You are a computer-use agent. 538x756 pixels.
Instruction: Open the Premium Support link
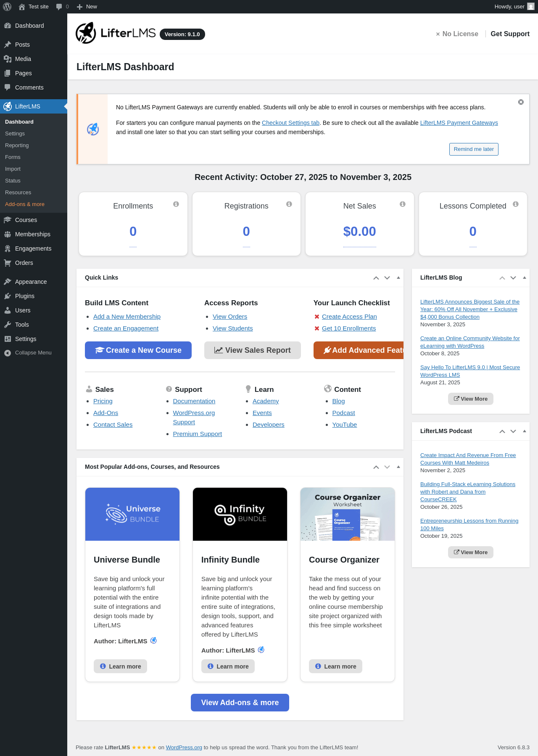[198, 434]
